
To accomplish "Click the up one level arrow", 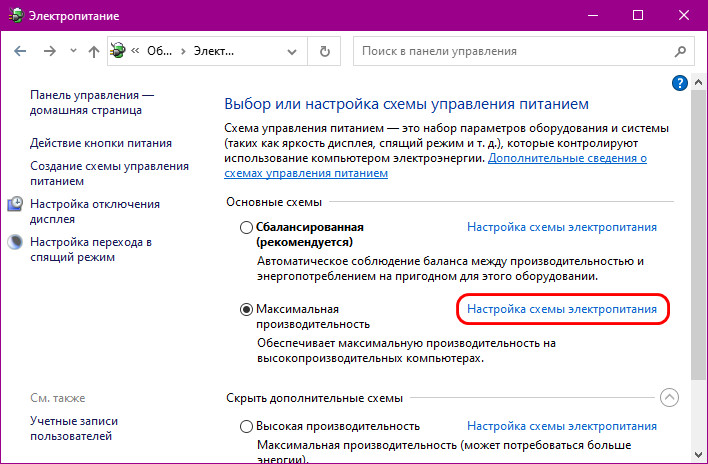I will tap(93, 50).
